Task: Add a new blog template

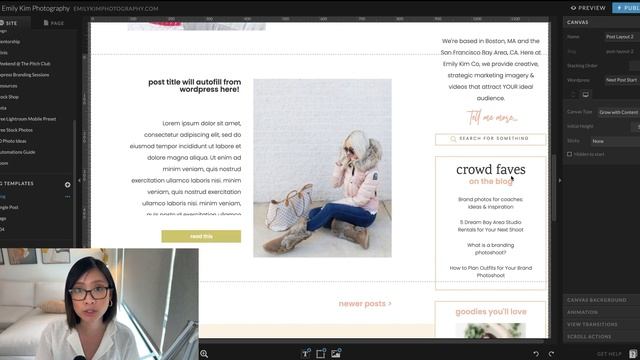Action: [67, 185]
